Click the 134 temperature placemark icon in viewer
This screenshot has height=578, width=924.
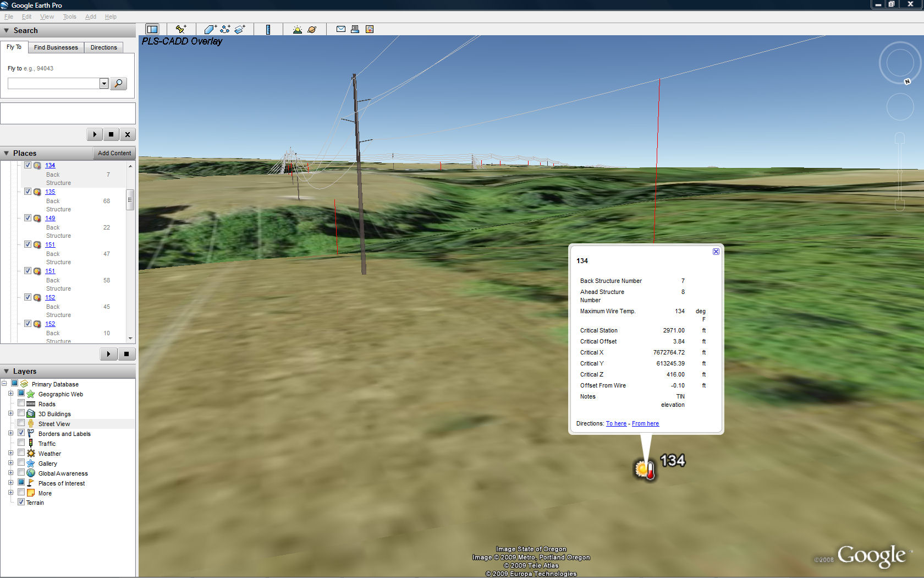645,469
